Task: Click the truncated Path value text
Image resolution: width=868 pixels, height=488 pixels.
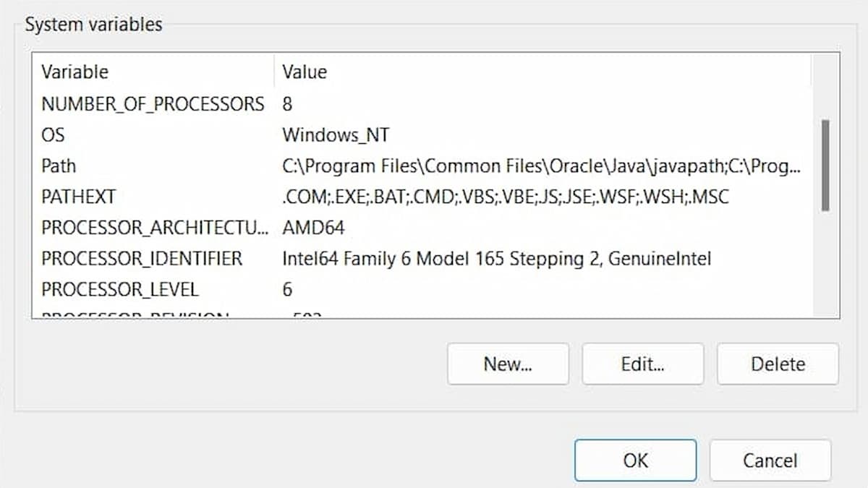Action: pyautogui.click(x=539, y=166)
